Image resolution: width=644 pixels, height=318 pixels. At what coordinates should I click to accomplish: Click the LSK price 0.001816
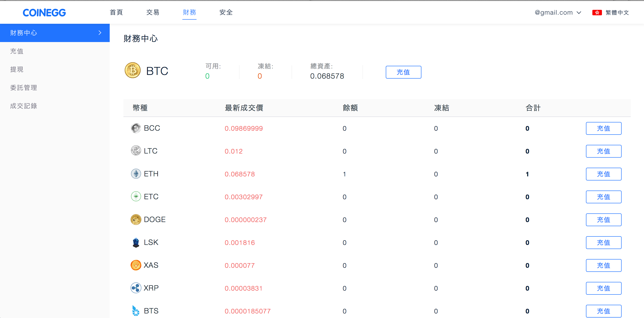[240, 243]
